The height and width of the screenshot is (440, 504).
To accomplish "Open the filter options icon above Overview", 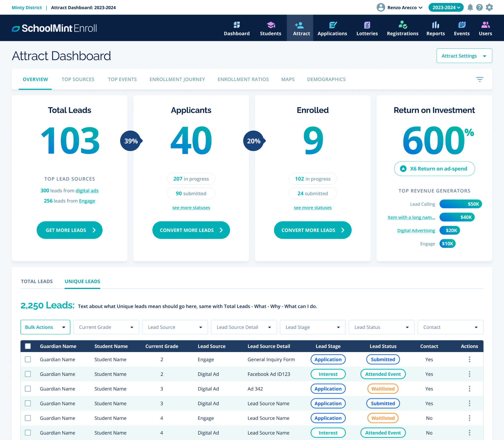I will coord(480,79).
